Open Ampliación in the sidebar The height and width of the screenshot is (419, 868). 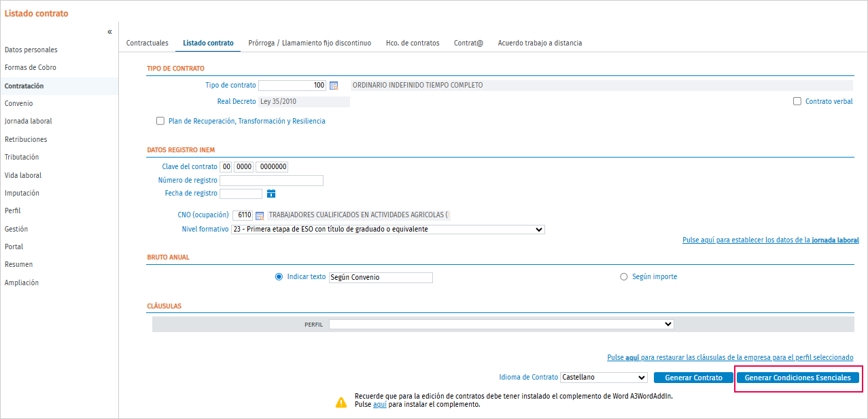[22, 283]
